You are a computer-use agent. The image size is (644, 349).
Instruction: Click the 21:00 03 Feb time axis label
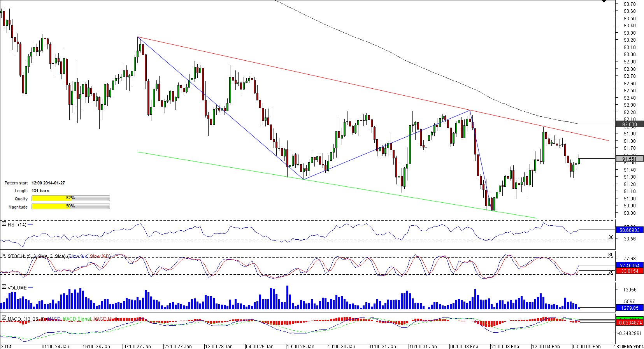click(x=505, y=346)
